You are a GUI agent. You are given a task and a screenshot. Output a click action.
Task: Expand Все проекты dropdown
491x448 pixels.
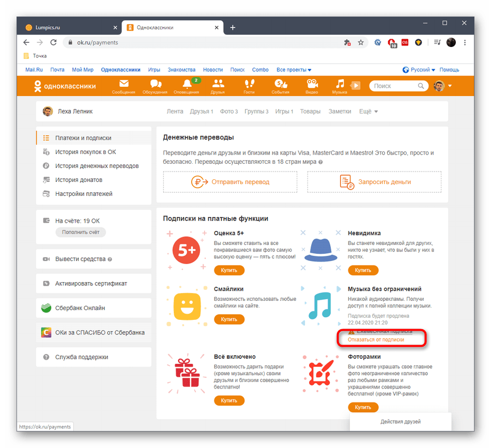[x=294, y=70]
